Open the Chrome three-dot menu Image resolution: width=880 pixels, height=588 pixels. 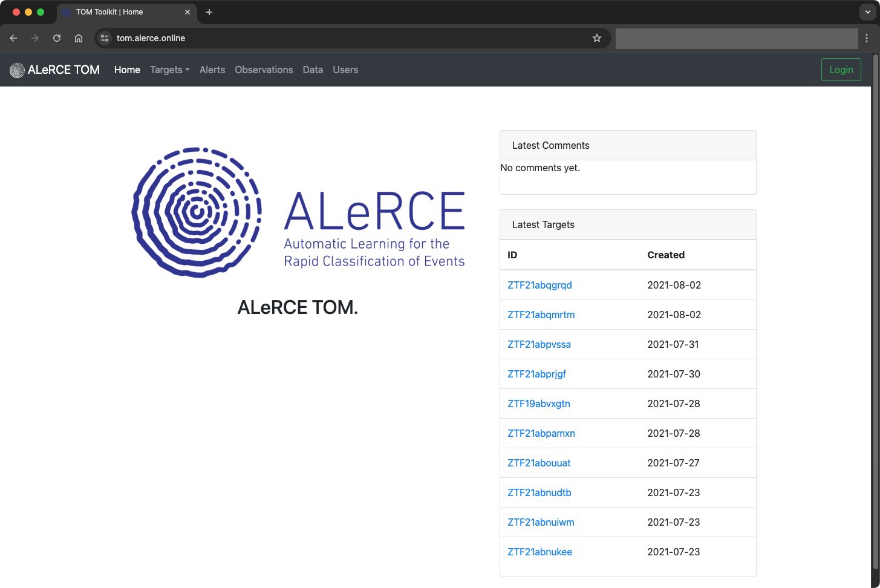(x=867, y=38)
